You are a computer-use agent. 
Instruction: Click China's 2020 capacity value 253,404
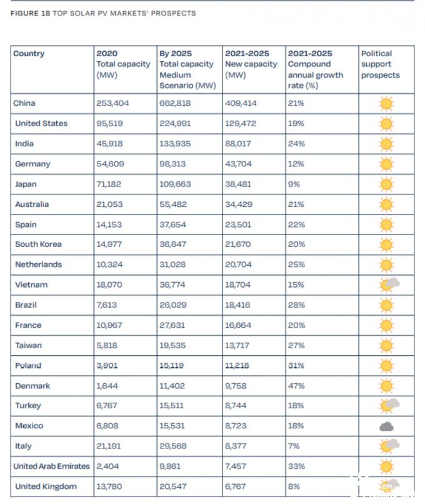(112, 103)
